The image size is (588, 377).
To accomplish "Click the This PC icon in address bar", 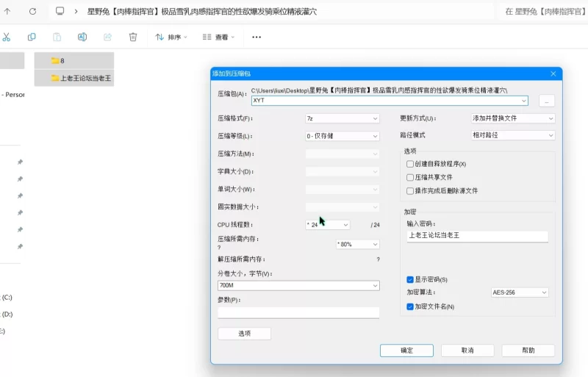I will [x=60, y=11].
